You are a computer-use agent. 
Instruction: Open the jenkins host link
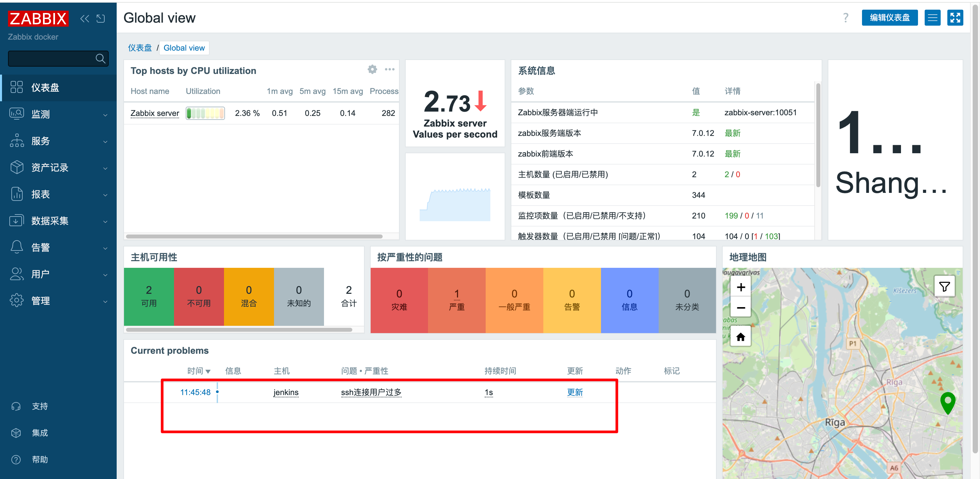[x=286, y=392]
